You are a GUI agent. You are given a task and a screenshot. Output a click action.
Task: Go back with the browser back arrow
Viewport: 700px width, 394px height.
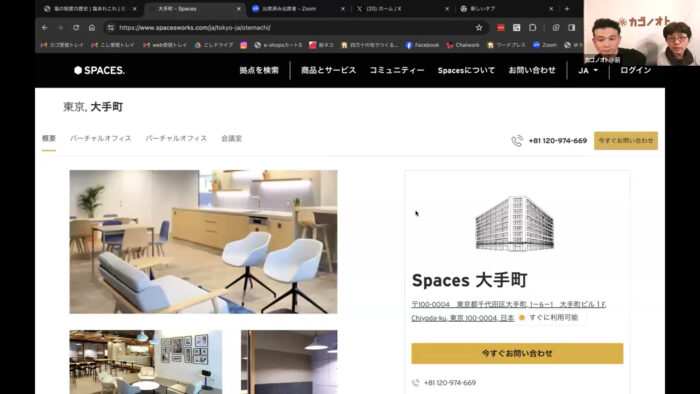(x=45, y=28)
